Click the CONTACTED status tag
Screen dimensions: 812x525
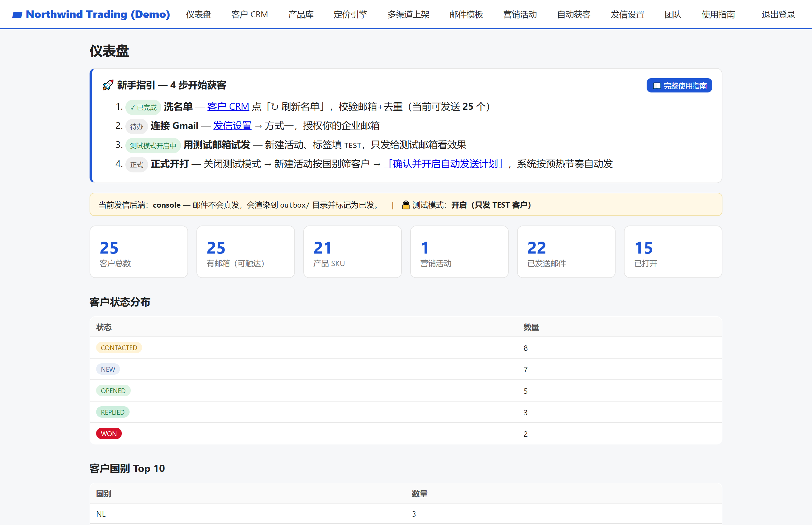click(119, 348)
